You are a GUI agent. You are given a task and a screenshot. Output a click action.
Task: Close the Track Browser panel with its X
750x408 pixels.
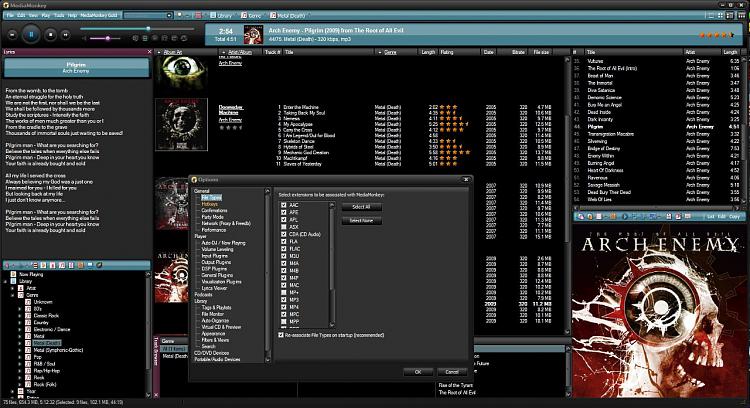(x=156, y=395)
